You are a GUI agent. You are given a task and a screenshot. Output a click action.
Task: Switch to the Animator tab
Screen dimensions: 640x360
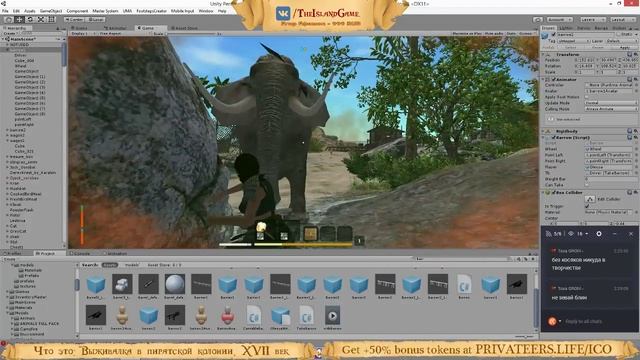click(116, 28)
